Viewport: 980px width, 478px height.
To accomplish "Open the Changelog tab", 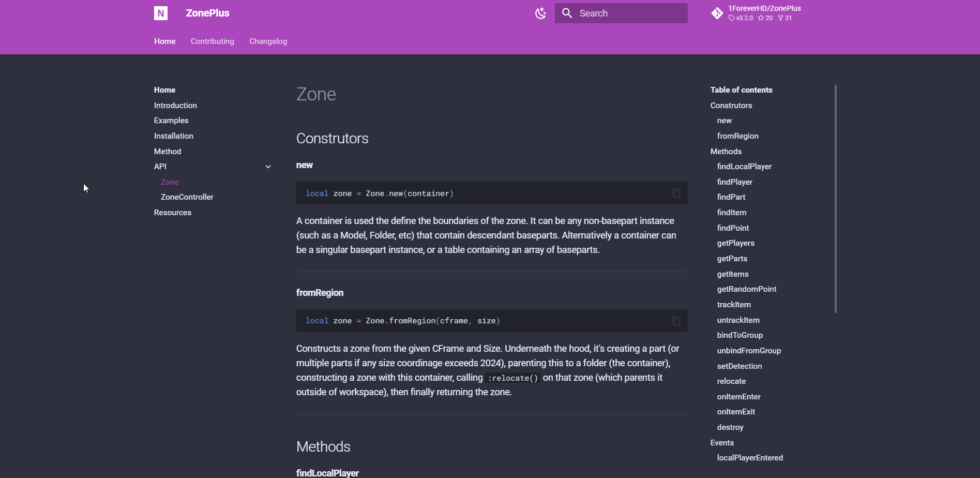I will 268,41.
